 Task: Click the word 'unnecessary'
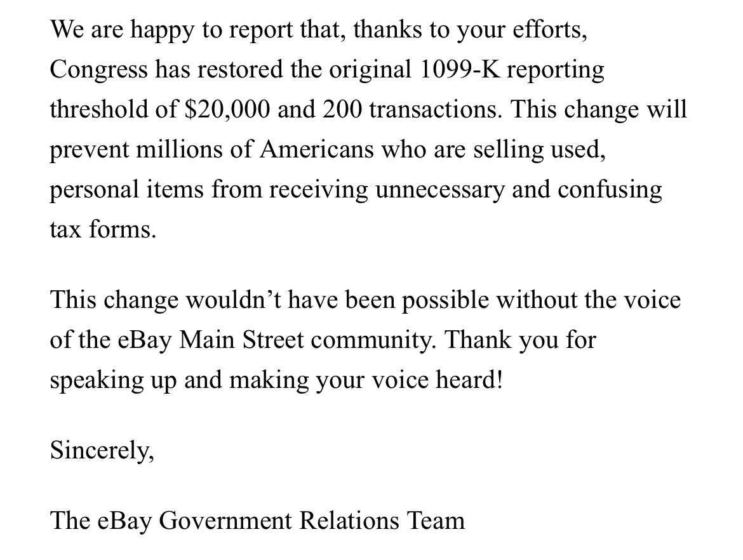click(x=439, y=190)
